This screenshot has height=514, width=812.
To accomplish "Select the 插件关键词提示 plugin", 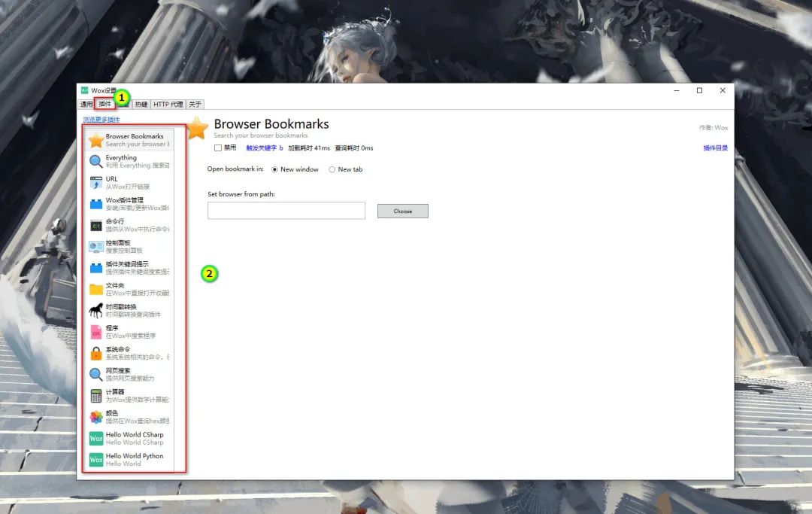I will click(x=129, y=267).
